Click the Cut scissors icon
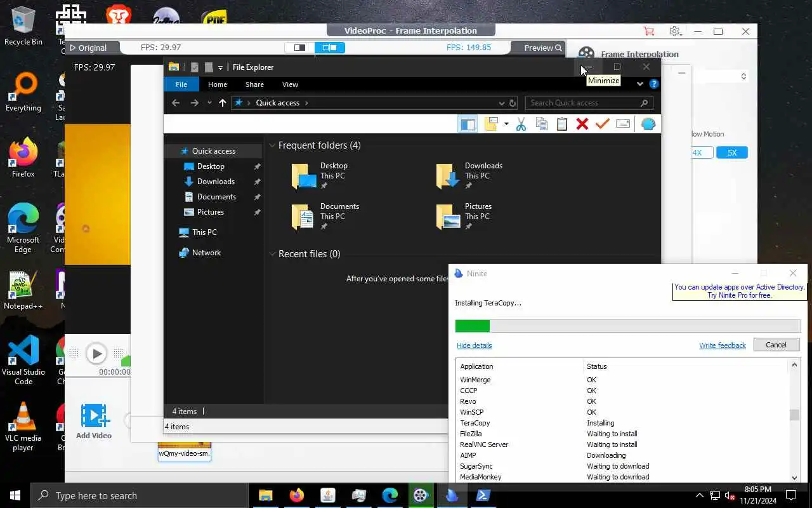The image size is (812, 508). point(521,124)
